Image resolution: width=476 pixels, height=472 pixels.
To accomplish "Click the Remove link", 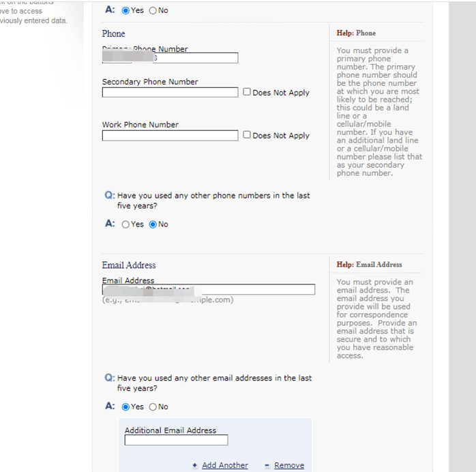I will coord(289,465).
